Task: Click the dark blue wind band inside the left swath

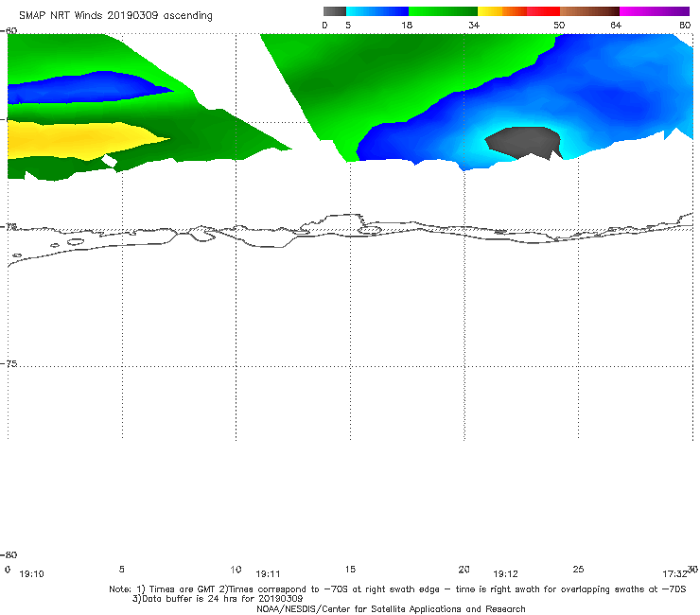Action: pyautogui.click(x=85, y=88)
